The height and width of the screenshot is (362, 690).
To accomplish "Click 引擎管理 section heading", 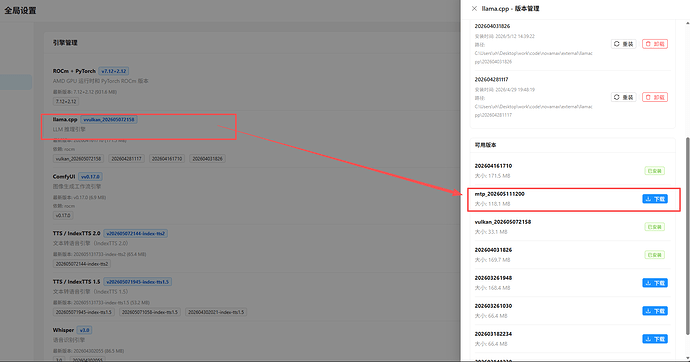I will point(65,43).
